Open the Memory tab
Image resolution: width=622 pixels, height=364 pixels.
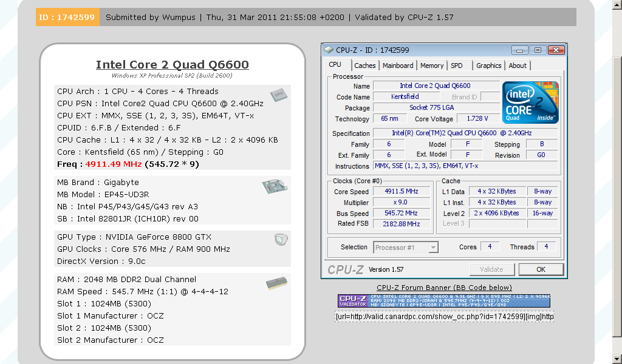click(432, 66)
